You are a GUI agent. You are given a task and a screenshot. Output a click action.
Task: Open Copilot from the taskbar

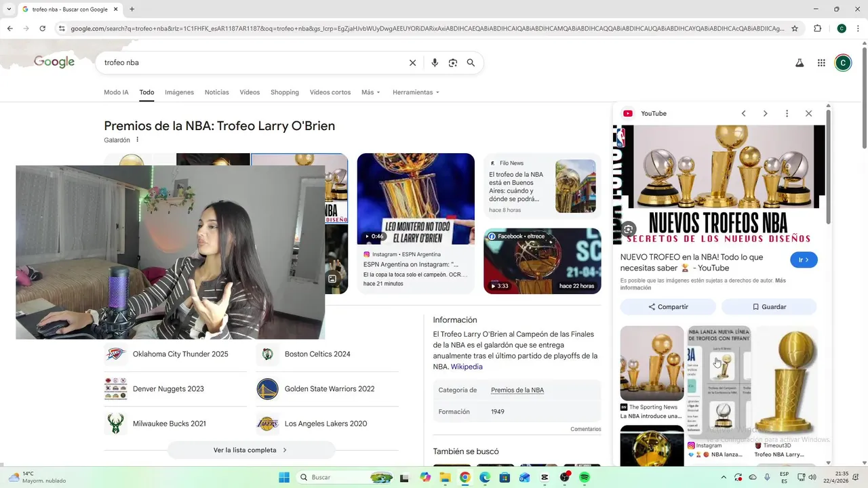click(x=425, y=477)
